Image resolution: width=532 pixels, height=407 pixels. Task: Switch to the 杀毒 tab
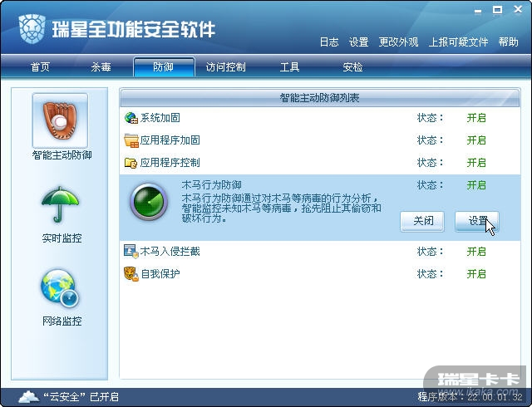pos(101,66)
